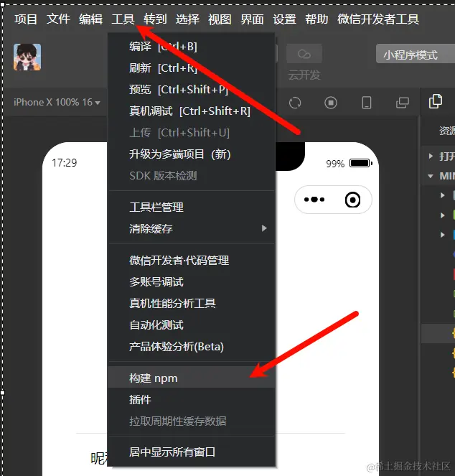Open 产品体验分析(Beta)
This screenshot has width=455, height=476.
[x=191, y=347]
